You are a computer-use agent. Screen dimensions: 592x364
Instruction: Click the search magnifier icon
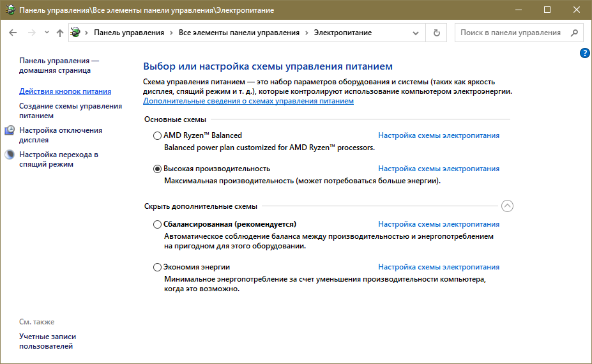(x=574, y=33)
